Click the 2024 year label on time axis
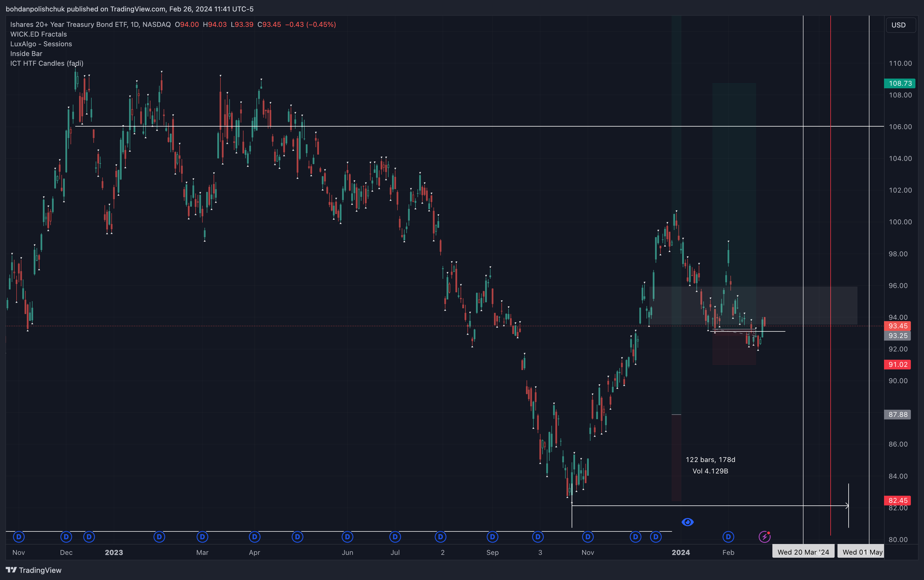 [x=681, y=552]
